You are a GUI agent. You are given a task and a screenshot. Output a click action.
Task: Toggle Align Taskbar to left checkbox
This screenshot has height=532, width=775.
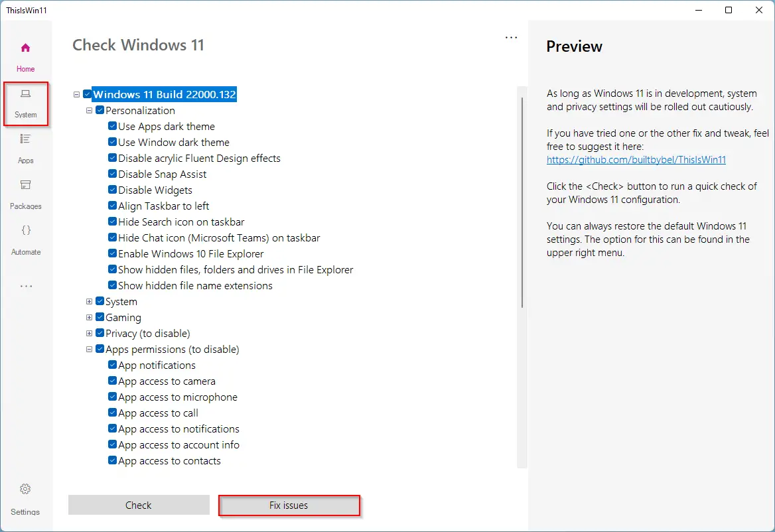pos(112,206)
